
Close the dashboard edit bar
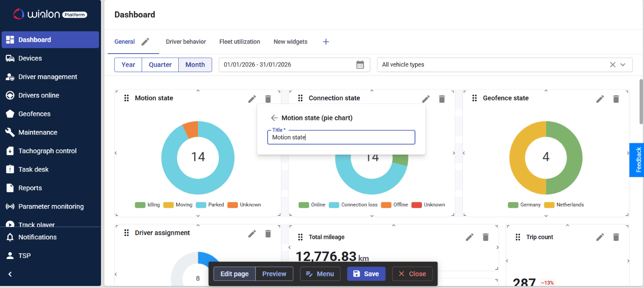(413, 274)
